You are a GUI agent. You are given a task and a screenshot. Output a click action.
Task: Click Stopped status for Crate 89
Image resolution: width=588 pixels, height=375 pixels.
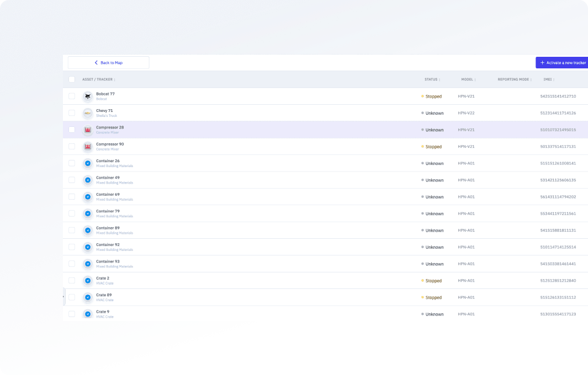click(432, 297)
